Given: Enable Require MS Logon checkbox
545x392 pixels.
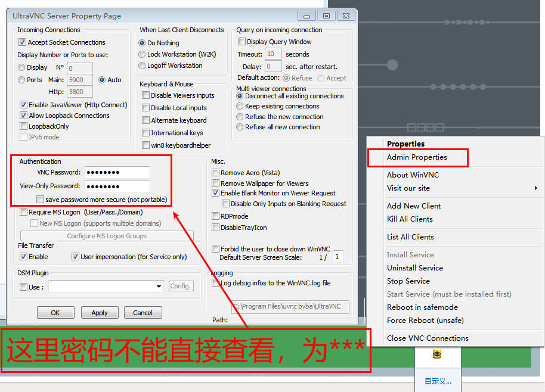Looking at the screenshot, I should [x=23, y=212].
